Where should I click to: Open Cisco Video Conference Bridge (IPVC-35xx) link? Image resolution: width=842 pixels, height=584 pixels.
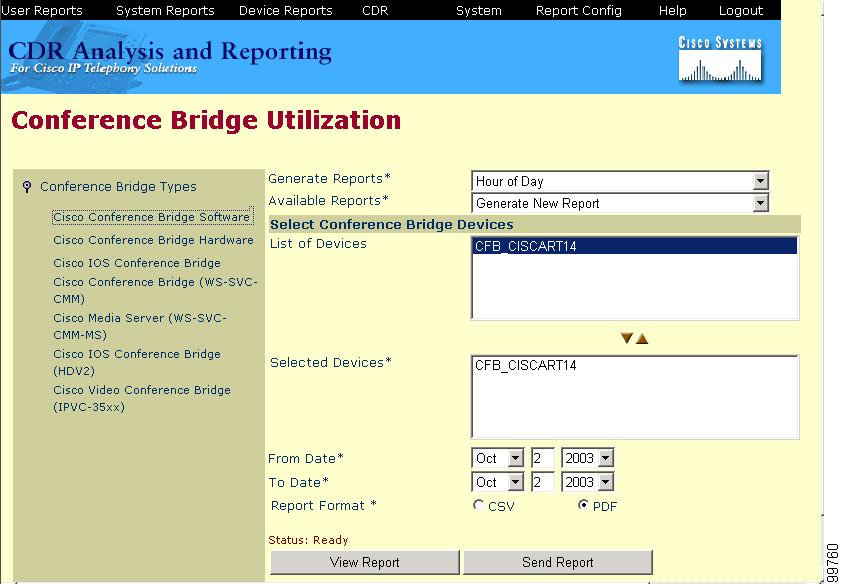click(x=142, y=398)
